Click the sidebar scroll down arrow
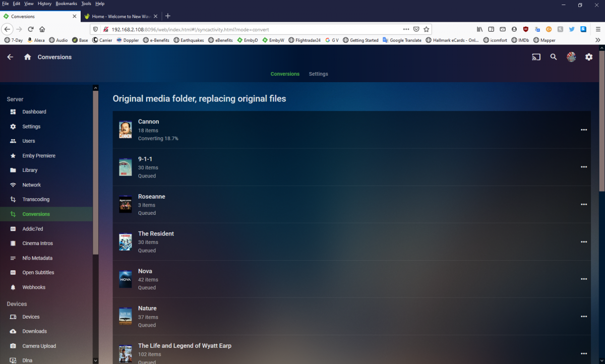The image size is (605, 364). click(96, 360)
